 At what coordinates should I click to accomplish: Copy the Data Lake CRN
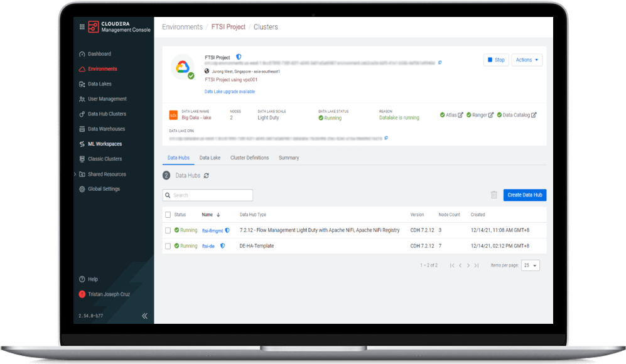point(386,138)
